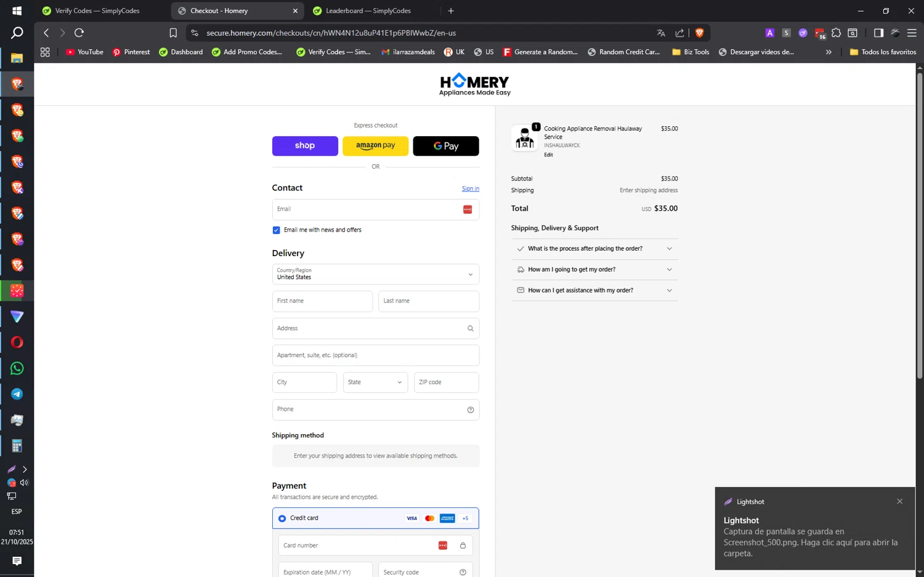Open File Explorer from taskbar
The width and height of the screenshot is (924, 577).
coord(17,58)
